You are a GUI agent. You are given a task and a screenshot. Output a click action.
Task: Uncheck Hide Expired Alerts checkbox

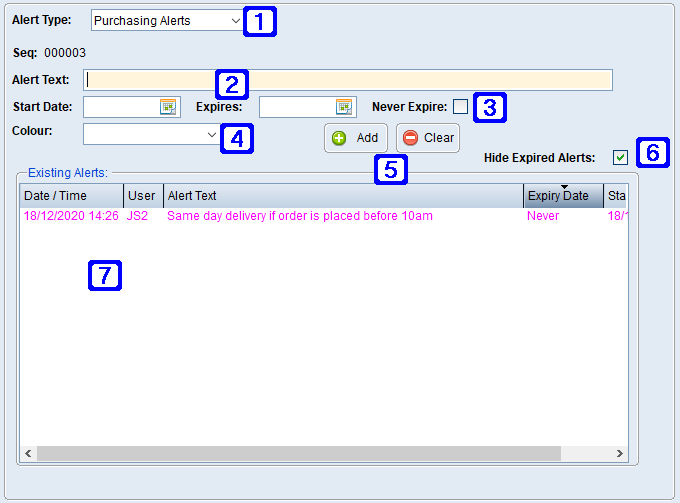click(x=621, y=157)
